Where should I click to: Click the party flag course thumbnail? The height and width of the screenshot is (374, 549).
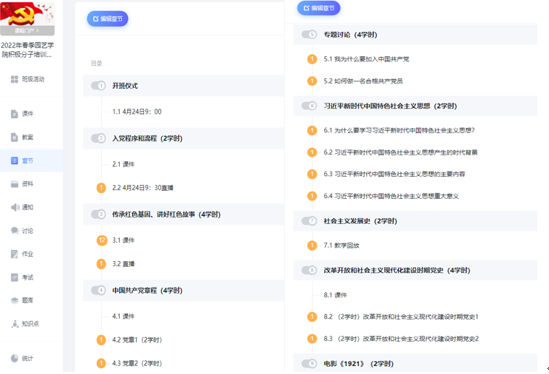(x=27, y=13)
